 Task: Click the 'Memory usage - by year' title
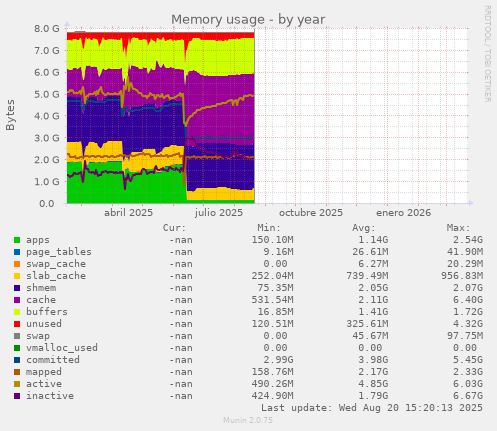[248, 20]
